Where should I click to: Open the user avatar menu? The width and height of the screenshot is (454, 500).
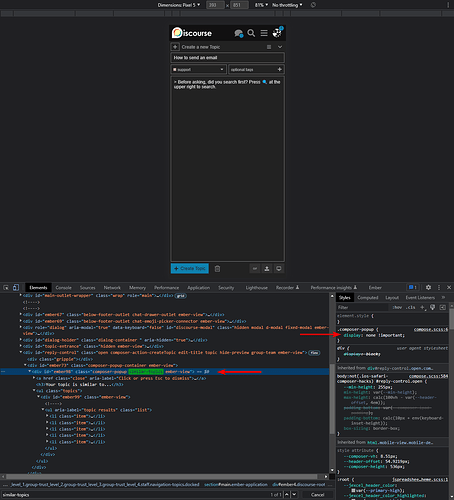(x=277, y=33)
